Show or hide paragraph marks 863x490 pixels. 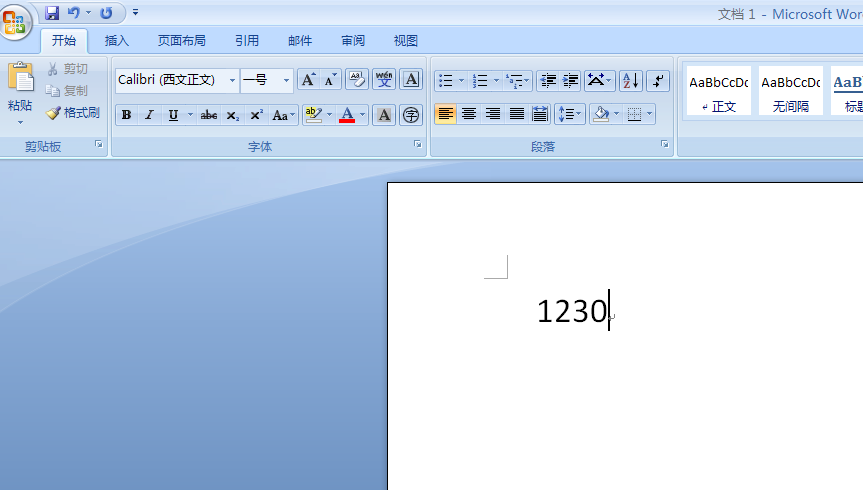click(x=658, y=81)
